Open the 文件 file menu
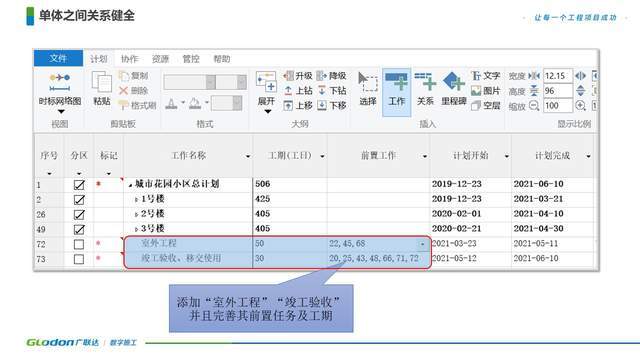Image resolution: width=640 pixels, height=360 pixels. point(58,58)
